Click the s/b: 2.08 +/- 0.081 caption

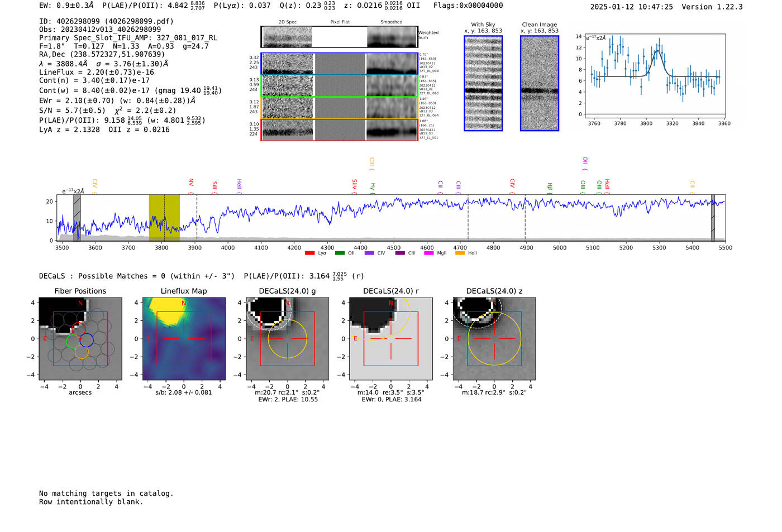tap(184, 392)
